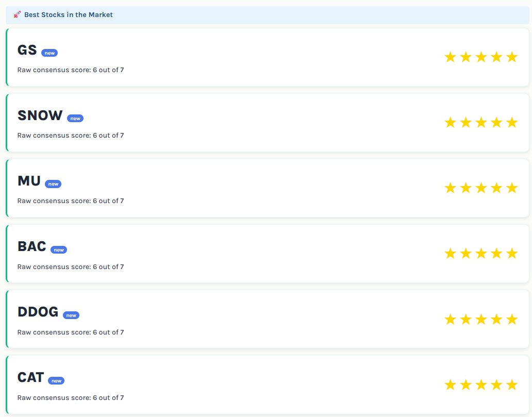Viewport: 532px width, 417px height.
Task: Click the new badge next to CAT
Action: pyautogui.click(x=56, y=381)
